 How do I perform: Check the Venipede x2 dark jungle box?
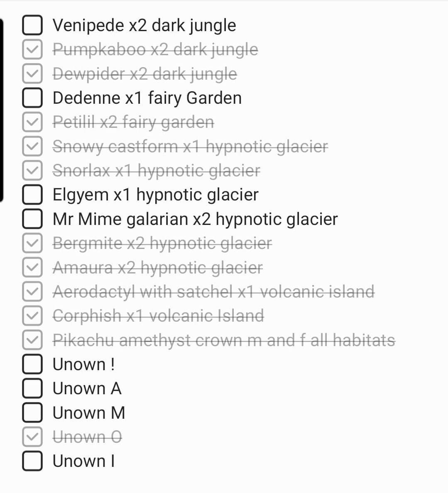click(x=32, y=25)
